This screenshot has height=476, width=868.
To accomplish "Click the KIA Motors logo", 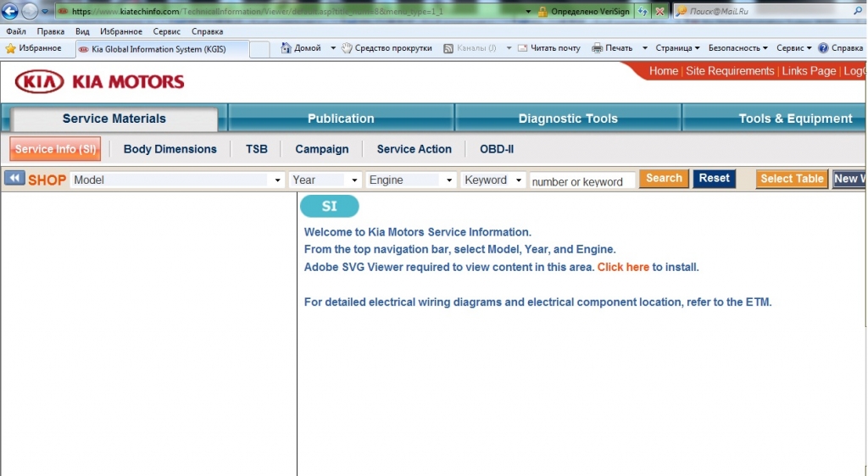I will click(99, 82).
